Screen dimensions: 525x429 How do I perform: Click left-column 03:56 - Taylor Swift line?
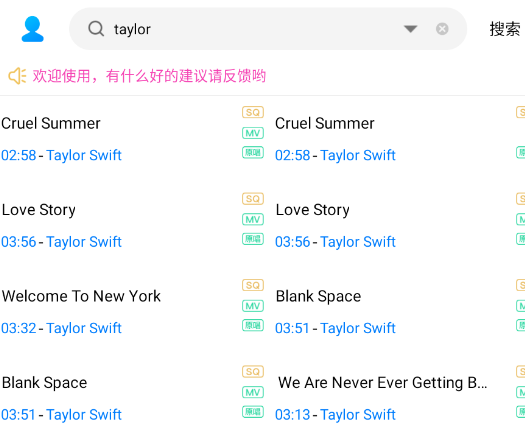coord(61,242)
